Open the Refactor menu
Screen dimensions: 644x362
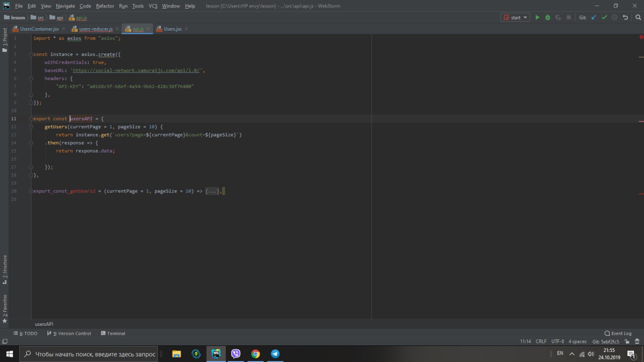[105, 6]
